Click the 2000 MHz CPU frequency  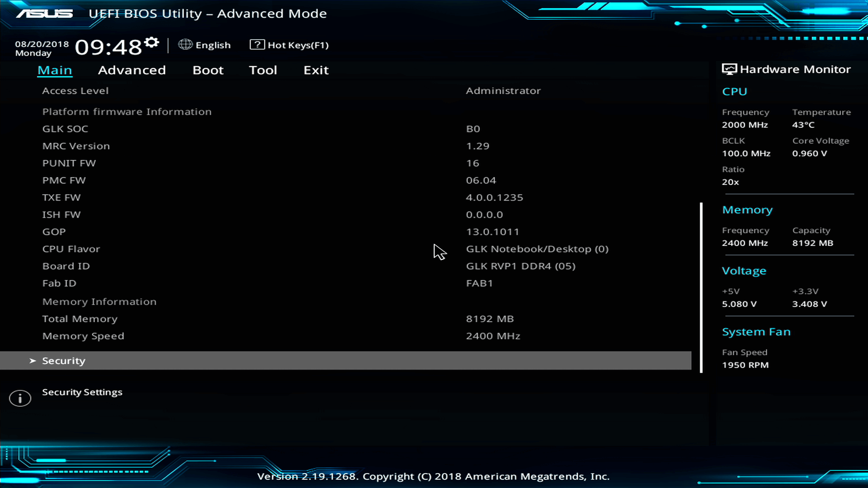point(745,125)
